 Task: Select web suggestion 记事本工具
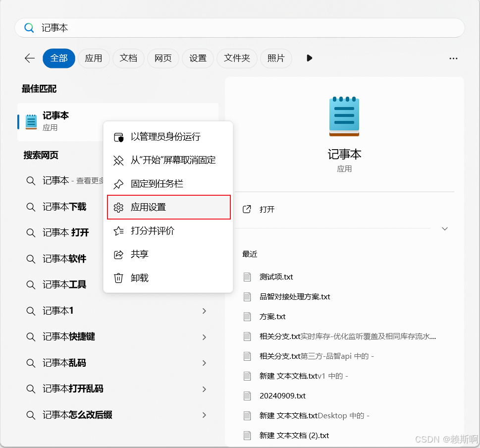coord(64,285)
